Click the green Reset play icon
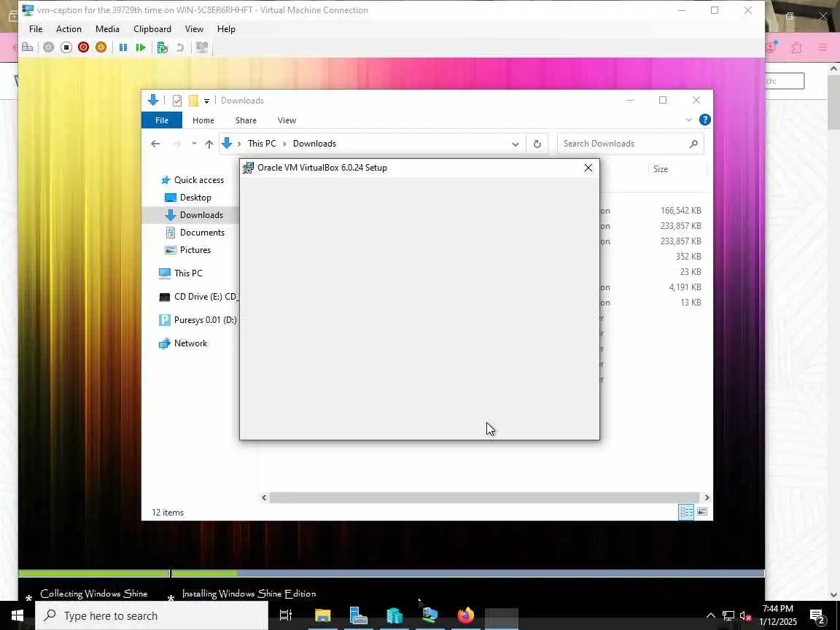Screen dimensions: 840x630 (x=141, y=47)
